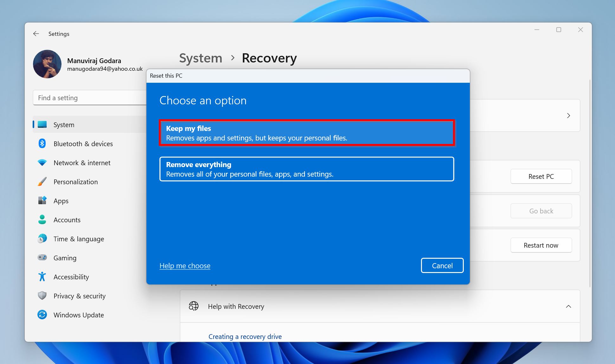Click Reset PC button
This screenshot has width=615, height=364.
(542, 176)
